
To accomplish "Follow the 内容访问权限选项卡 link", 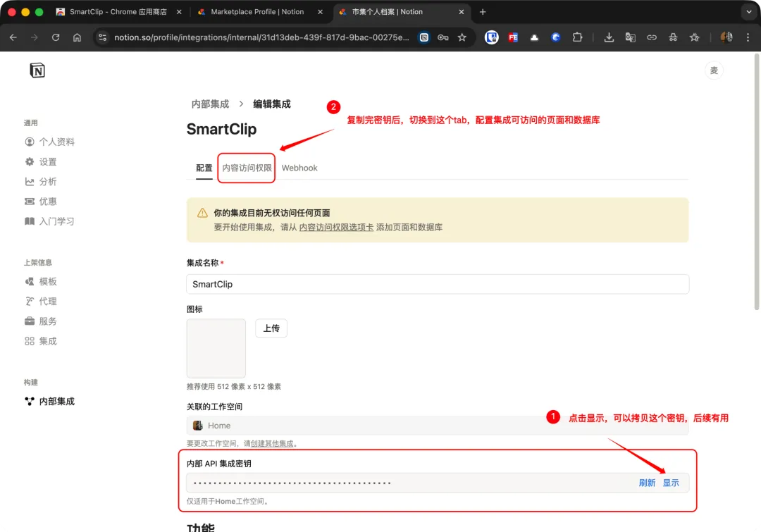I will tap(336, 227).
